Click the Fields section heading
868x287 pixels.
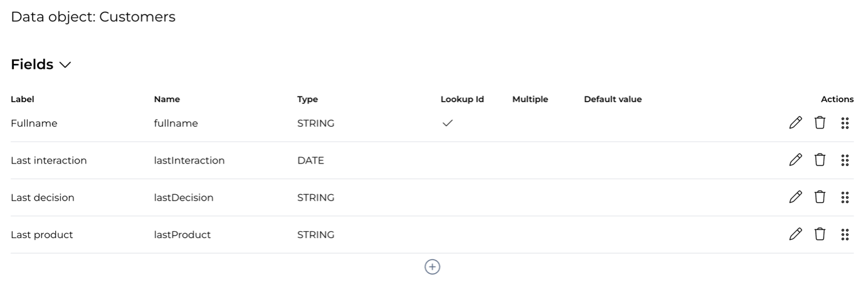pyautogui.click(x=32, y=65)
